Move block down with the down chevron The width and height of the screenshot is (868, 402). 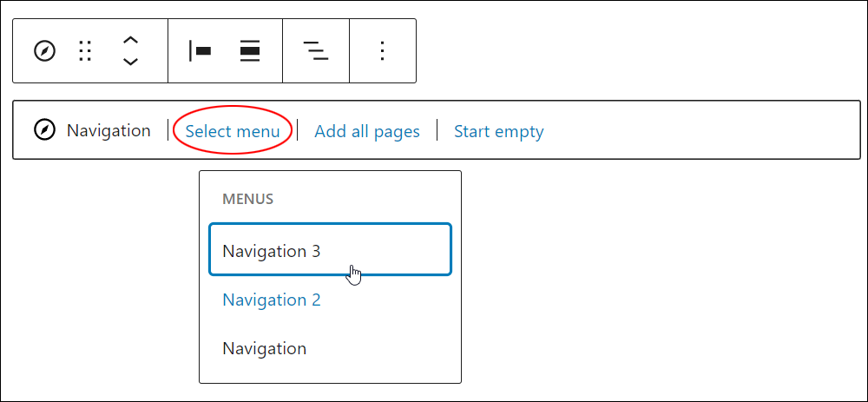(130, 61)
